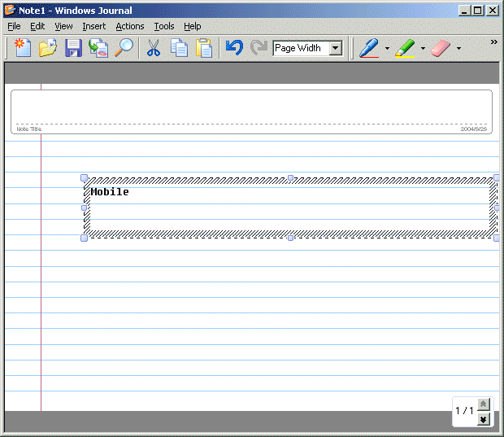The image size is (504, 437).
Task: Click the top-left resize handle of text box
Action: pyautogui.click(x=84, y=177)
